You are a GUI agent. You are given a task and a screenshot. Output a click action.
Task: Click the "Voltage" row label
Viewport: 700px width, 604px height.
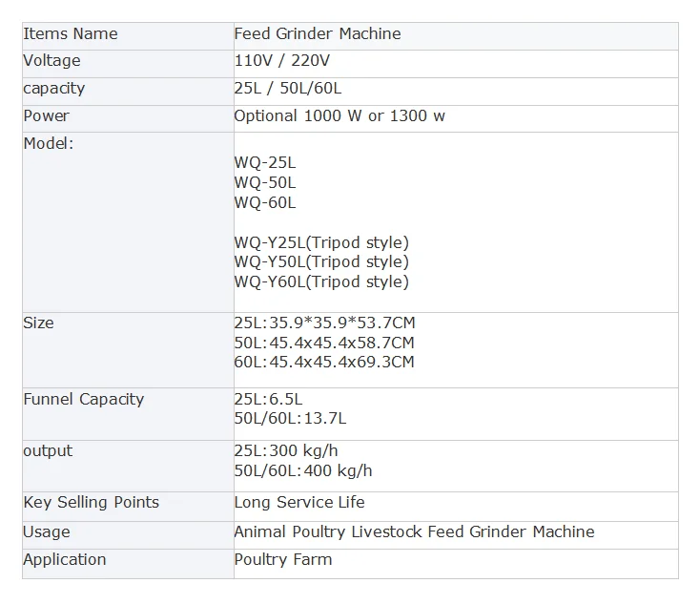[51, 61]
